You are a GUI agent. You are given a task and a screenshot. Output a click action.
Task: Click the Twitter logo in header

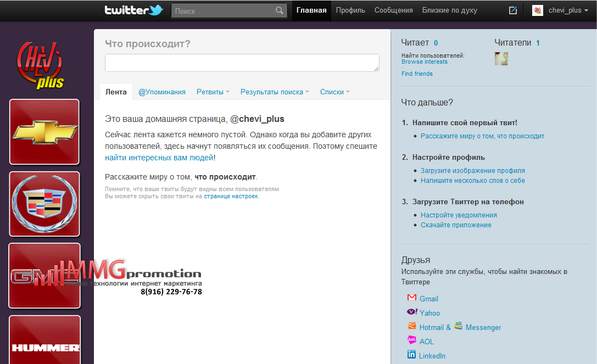tap(133, 10)
